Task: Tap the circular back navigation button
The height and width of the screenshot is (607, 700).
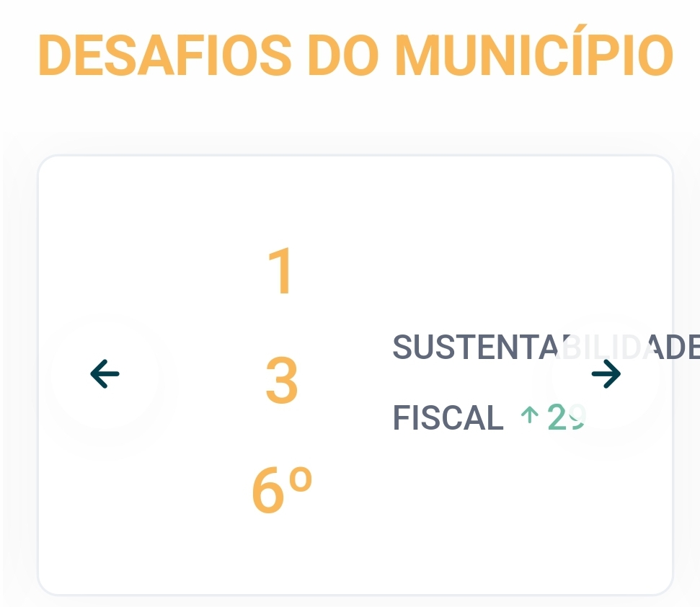Action: pyautogui.click(x=105, y=374)
